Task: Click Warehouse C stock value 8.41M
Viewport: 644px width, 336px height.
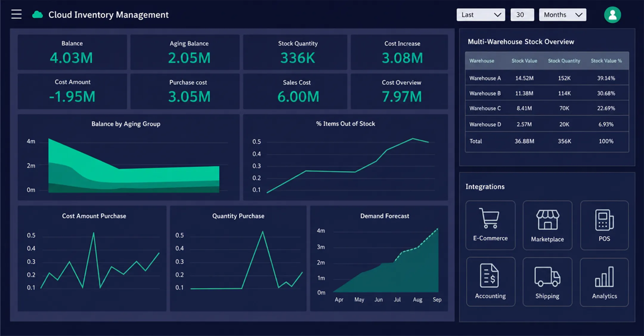Action: pyautogui.click(x=524, y=108)
